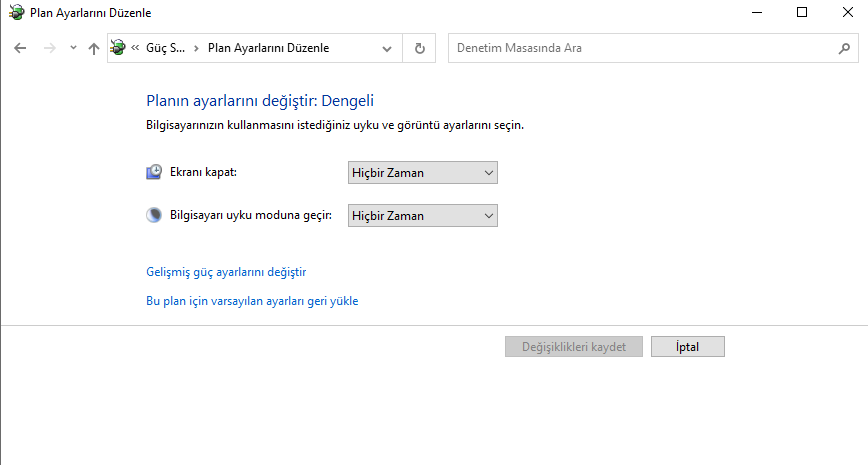Click the Değişiklikleri kaydet button
Image resolution: width=868 pixels, height=465 pixels.
pos(574,347)
